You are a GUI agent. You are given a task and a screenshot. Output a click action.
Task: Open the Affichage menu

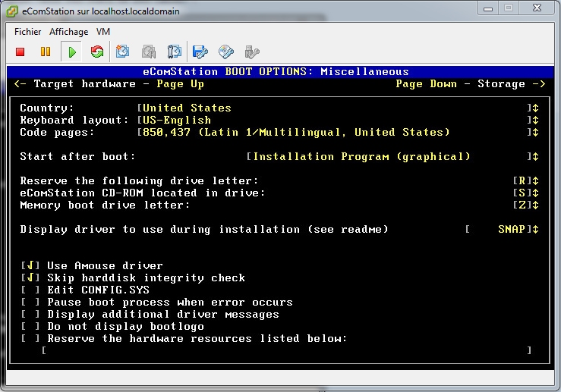tap(68, 32)
